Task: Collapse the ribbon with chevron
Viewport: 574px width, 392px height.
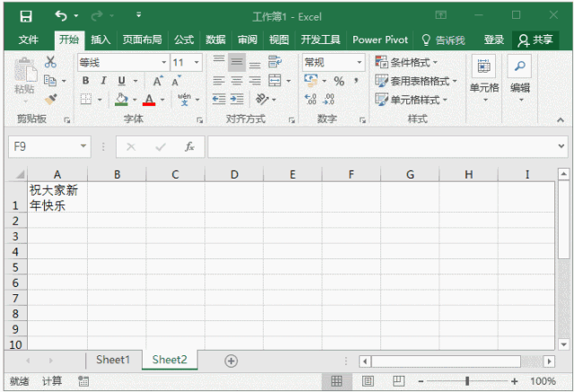Action: [560, 120]
